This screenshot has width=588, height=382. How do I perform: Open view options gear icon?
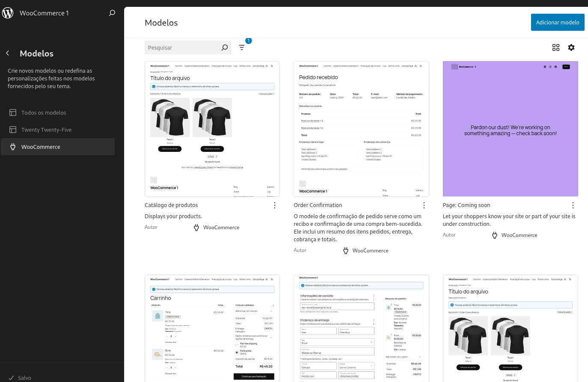pos(571,47)
